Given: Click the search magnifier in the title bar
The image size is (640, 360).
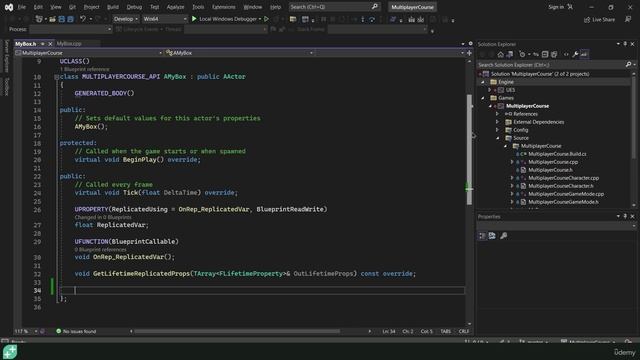Looking at the screenshot, I should [375, 7].
